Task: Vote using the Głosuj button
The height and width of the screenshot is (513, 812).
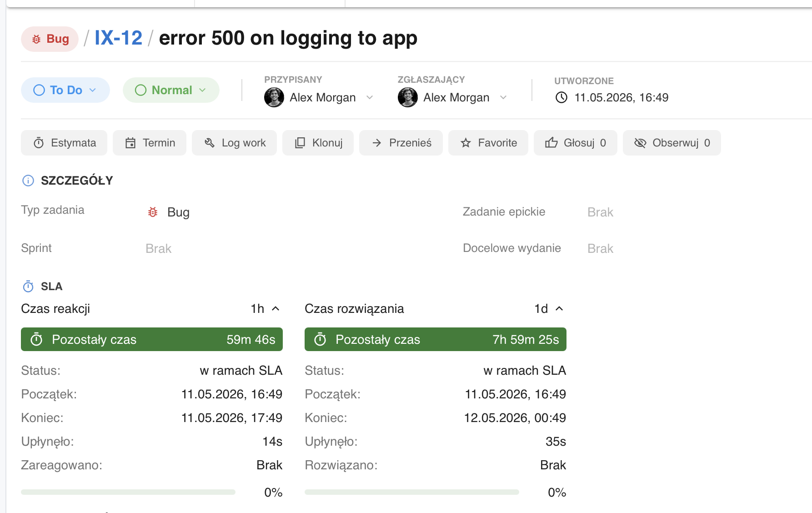Action: pyautogui.click(x=576, y=143)
